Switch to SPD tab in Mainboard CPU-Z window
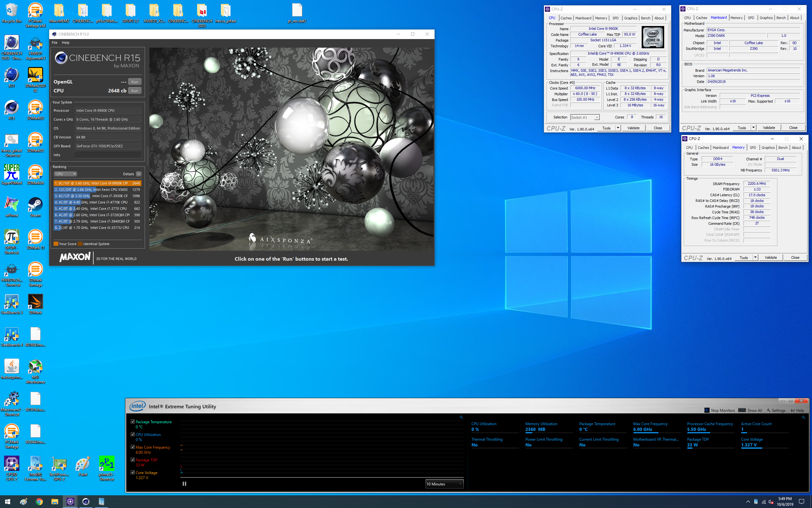This screenshot has height=508, width=812. point(751,18)
